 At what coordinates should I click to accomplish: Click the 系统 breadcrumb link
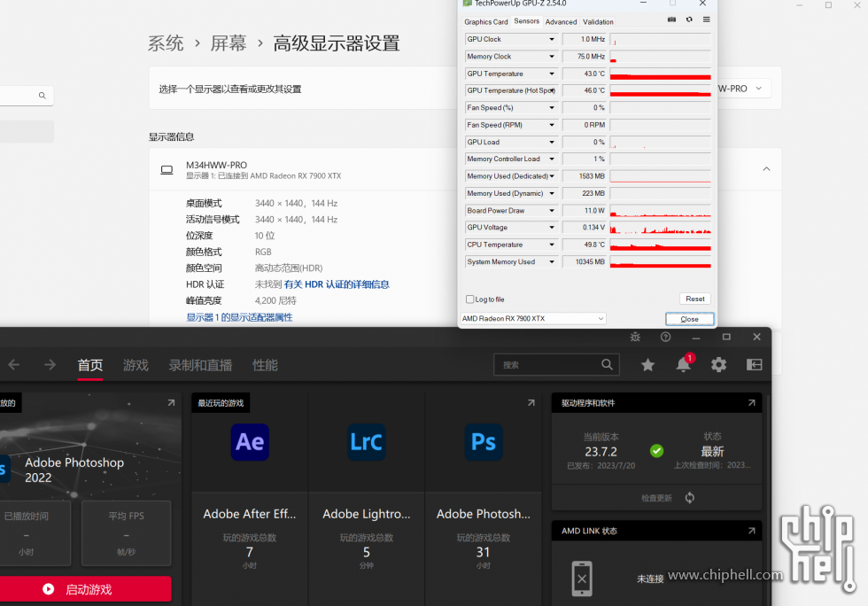[x=166, y=43]
